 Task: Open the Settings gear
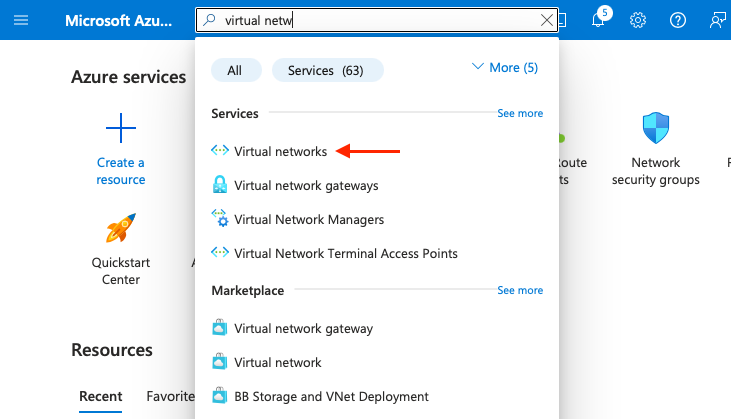[638, 20]
